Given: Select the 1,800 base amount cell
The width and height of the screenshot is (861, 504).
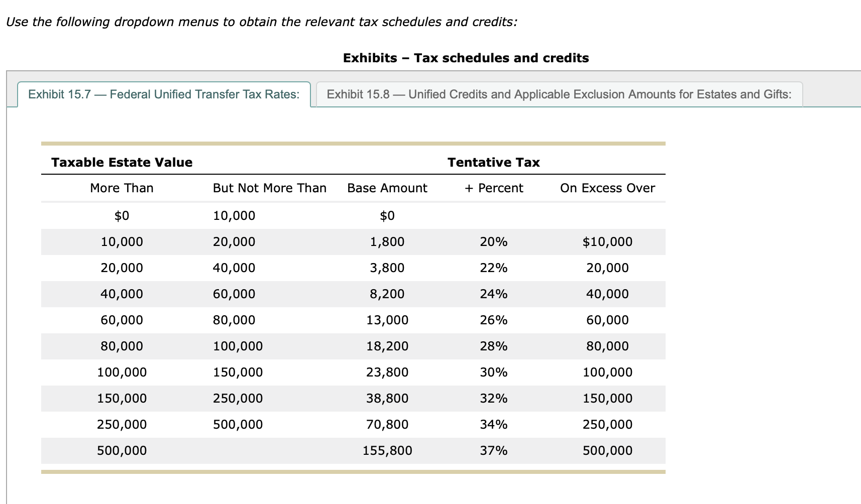Looking at the screenshot, I should click(387, 241).
